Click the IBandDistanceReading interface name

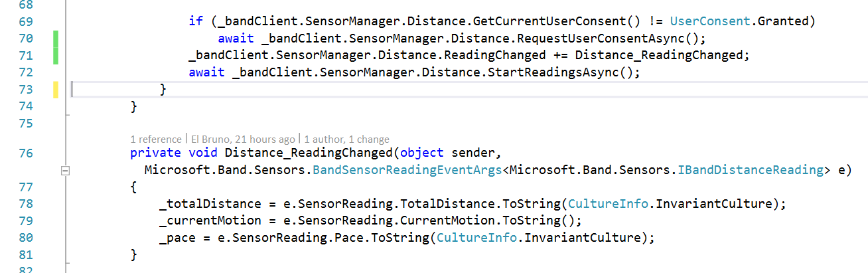tap(750, 170)
